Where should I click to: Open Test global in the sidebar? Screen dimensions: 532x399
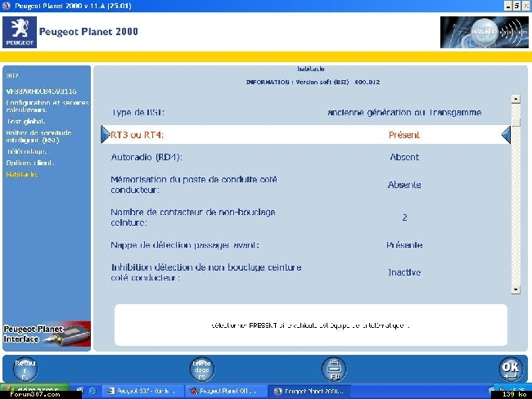25,121
